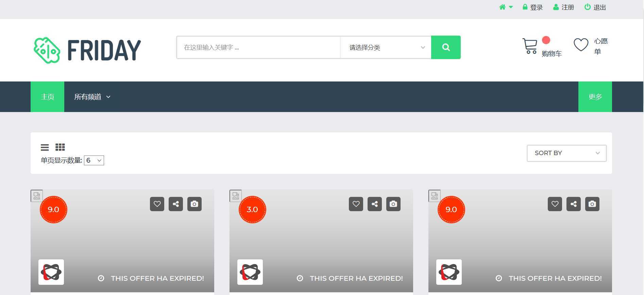Click the first card's 9.0 rating badge
Viewport: 644px width, 295px height.
click(x=53, y=209)
